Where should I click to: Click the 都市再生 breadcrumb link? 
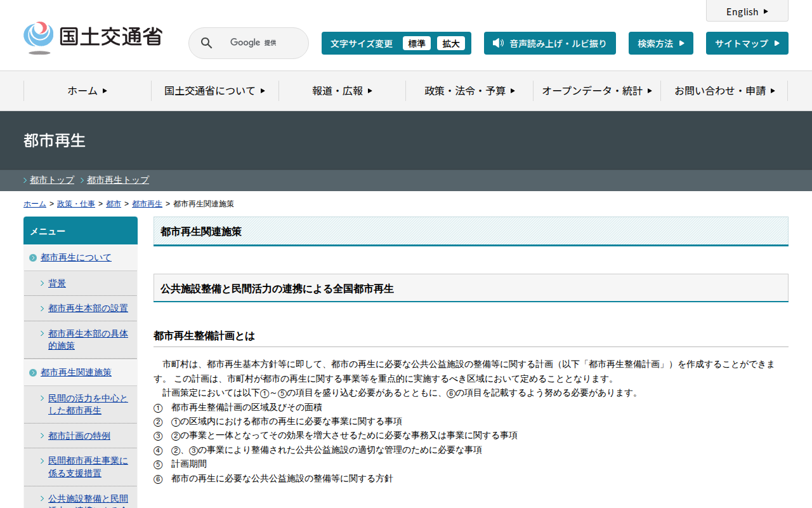tap(147, 204)
